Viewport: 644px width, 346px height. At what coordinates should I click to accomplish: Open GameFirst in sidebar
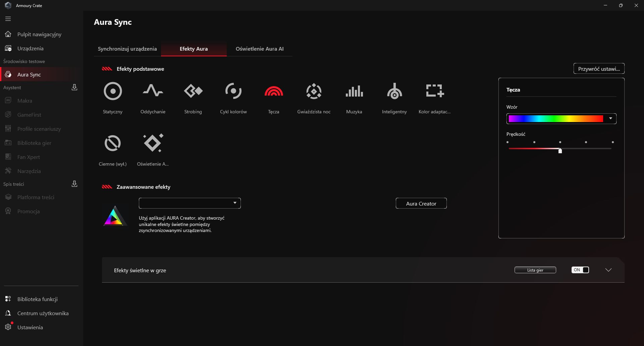(42, 115)
